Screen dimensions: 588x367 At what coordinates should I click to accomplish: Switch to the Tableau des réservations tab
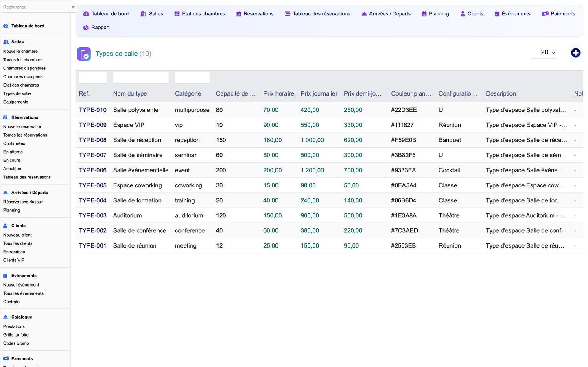pos(317,14)
